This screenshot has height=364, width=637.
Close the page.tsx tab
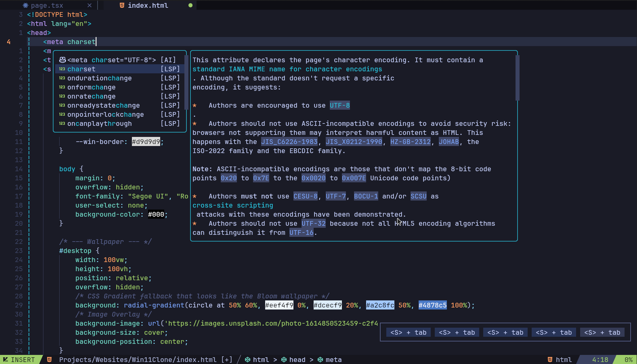[x=89, y=5]
